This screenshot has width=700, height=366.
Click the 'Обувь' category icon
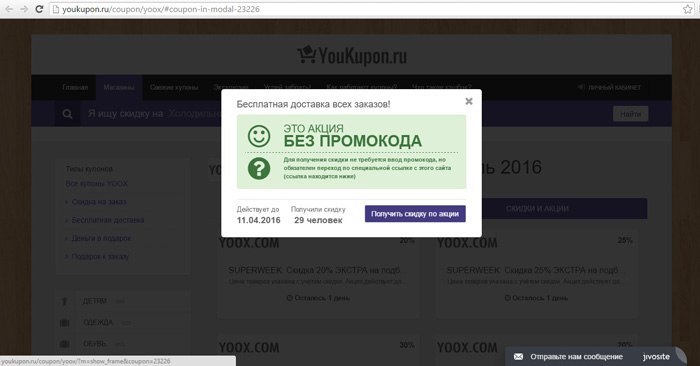click(x=64, y=344)
